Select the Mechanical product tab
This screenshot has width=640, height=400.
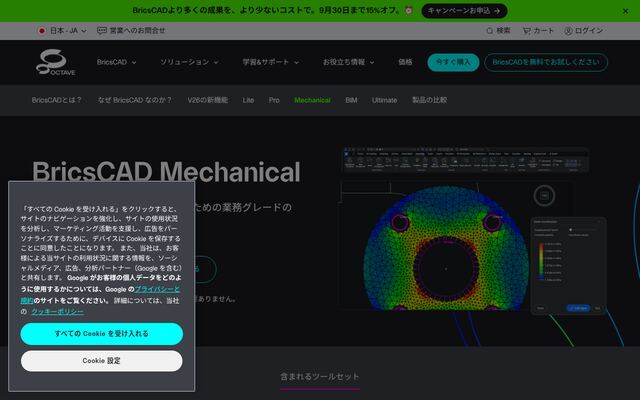pos(312,100)
